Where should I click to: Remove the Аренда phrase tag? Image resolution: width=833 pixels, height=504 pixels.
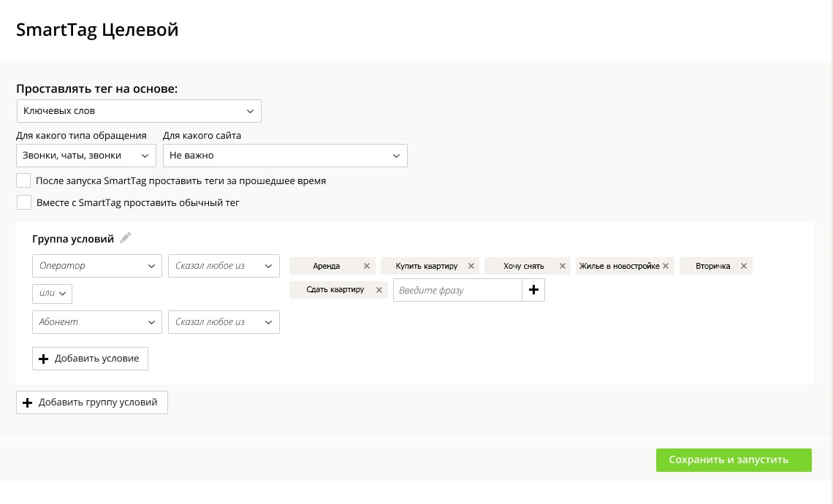pyautogui.click(x=367, y=266)
